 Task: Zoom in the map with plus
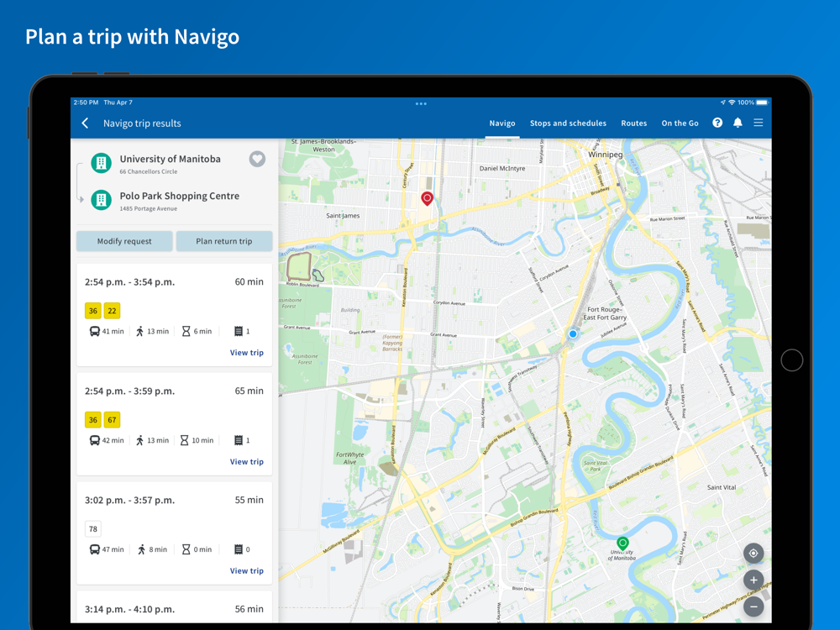click(x=753, y=580)
